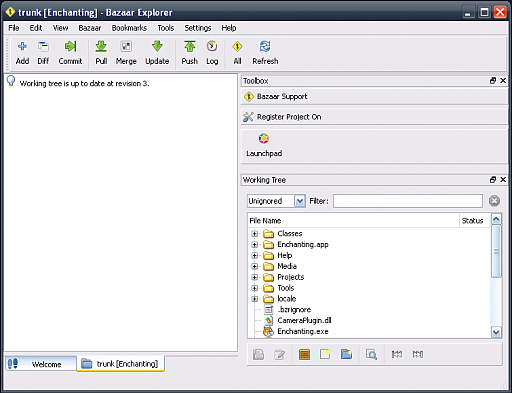Viewport: 512px width, 393px height.
Task: Expand the Tools folder in tree
Action: (255, 288)
